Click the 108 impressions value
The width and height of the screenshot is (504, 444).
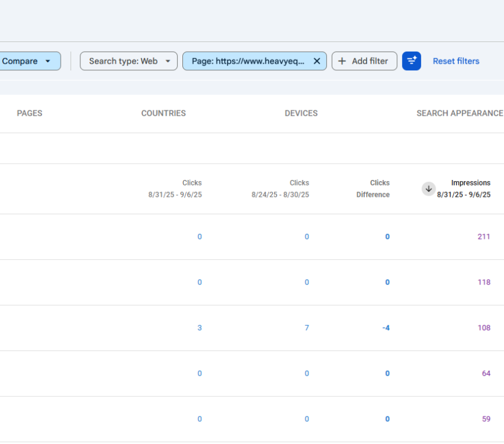[x=484, y=328]
